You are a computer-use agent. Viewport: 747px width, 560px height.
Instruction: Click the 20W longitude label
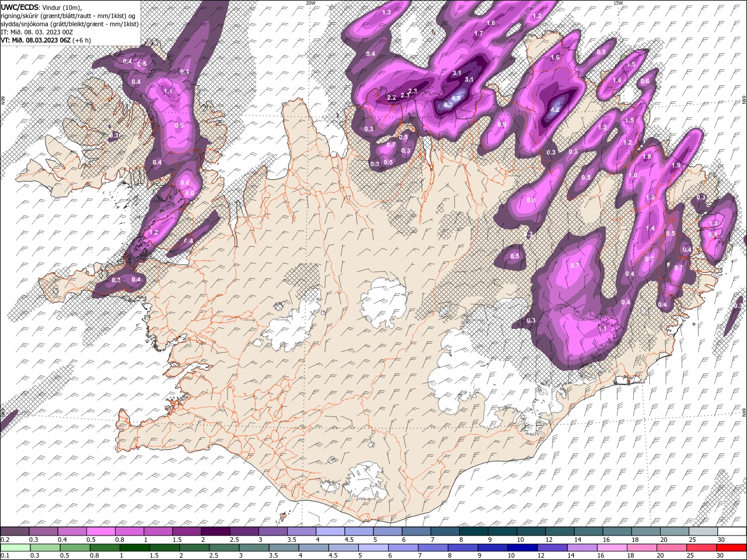(x=310, y=3)
